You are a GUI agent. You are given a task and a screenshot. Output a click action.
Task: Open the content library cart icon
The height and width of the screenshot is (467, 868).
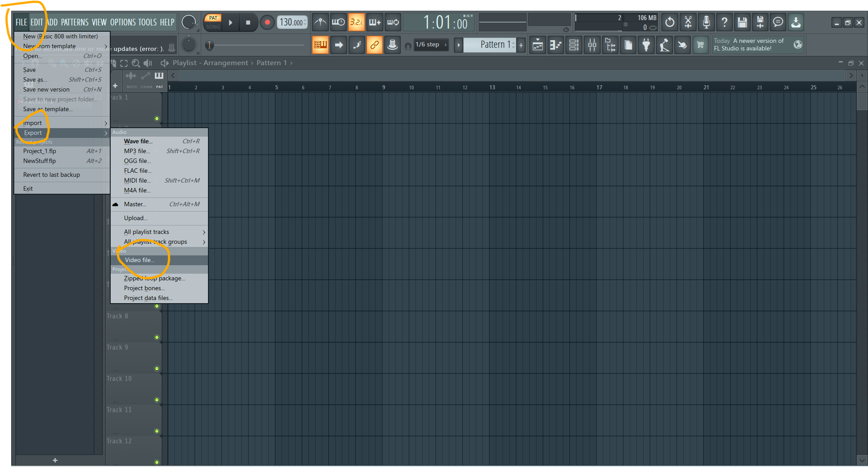701,45
